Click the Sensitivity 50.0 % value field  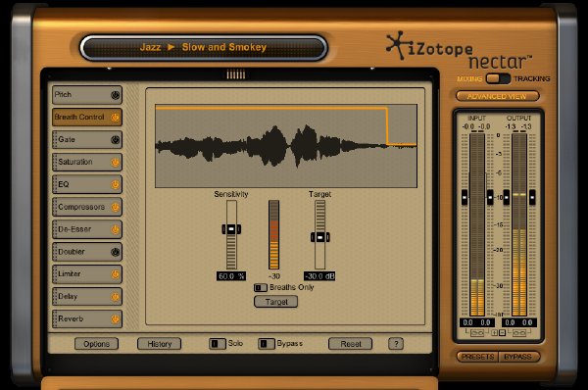[x=231, y=276]
